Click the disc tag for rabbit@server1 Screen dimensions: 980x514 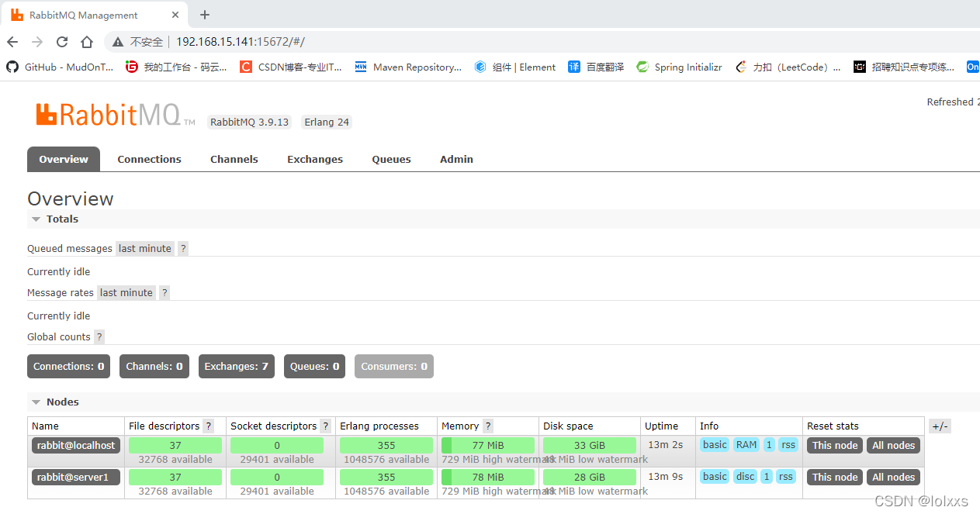746,477
